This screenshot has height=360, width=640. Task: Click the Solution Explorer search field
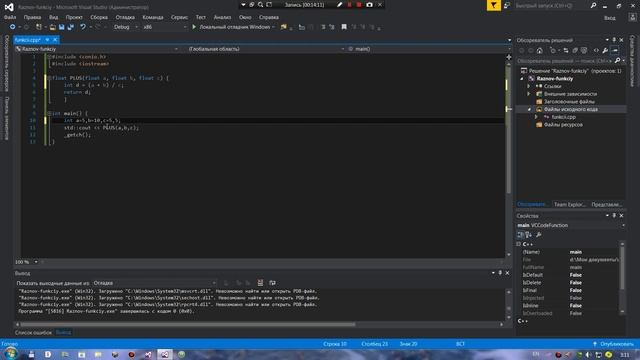564,61
